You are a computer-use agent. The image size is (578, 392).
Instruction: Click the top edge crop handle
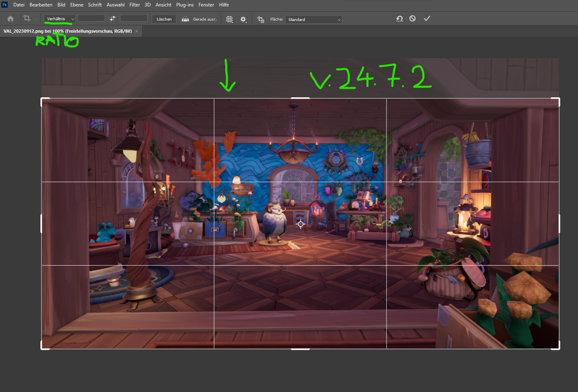(x=300, y=98)
